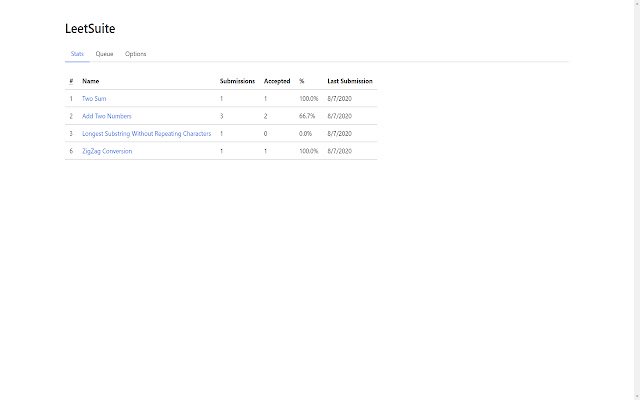Click the Name column header
Viewport: 640px width, 400px height.
click(91, 81)
